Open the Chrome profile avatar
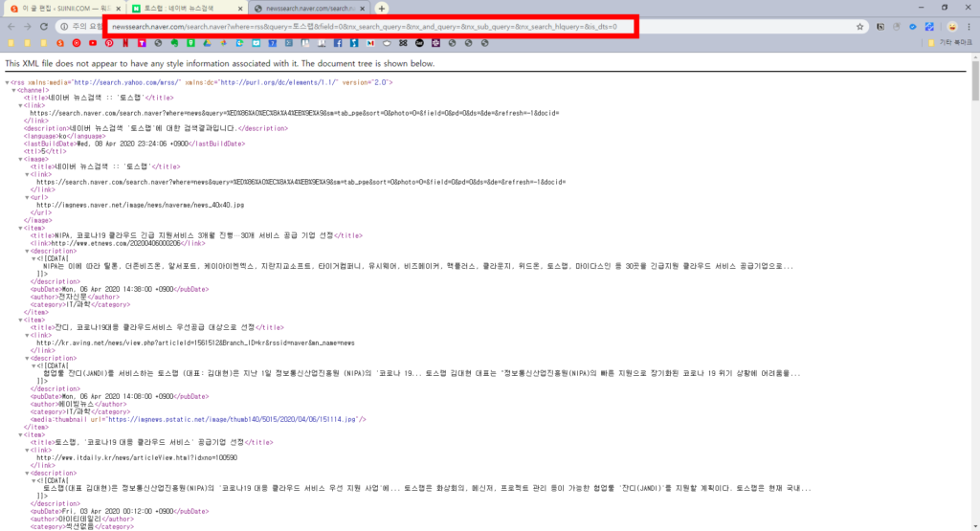 (x=952, y=27)
